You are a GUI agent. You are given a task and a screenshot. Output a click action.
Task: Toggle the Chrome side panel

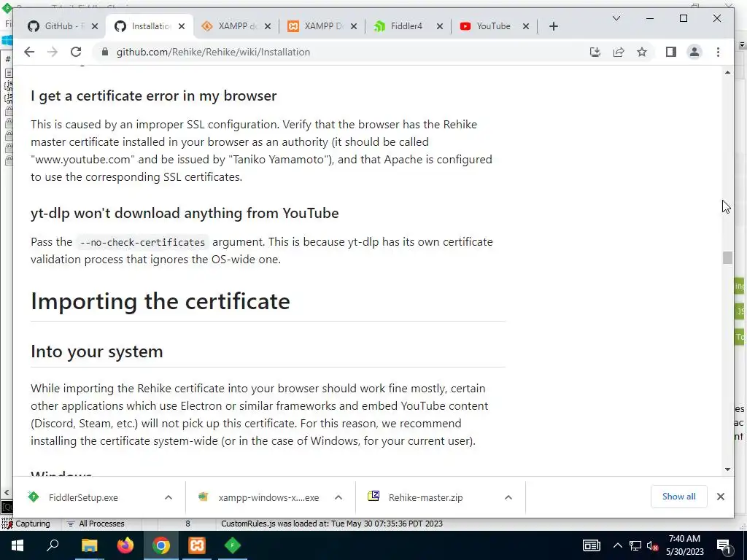click(671, 52)
